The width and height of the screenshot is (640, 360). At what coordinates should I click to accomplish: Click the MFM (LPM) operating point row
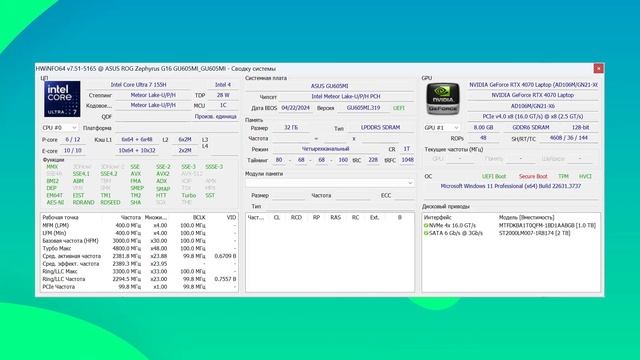coord(139,225)
